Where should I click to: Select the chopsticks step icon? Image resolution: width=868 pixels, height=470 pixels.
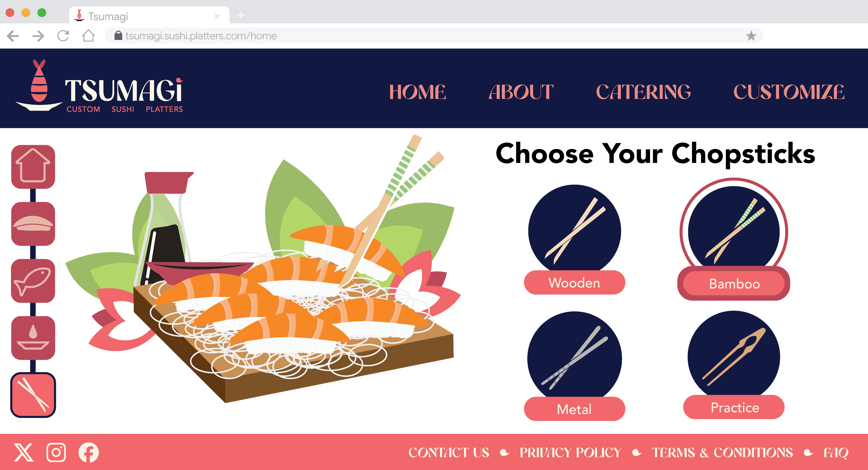[x=33, y=395]
